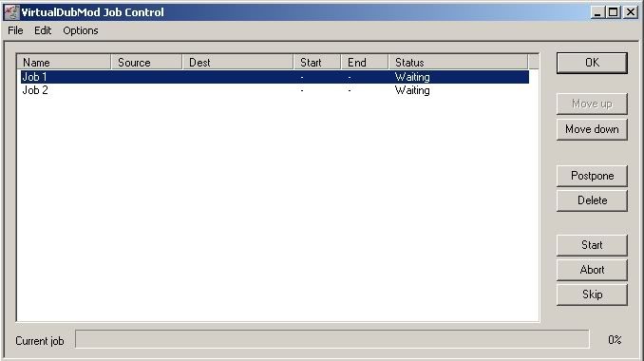Open the File menu
The width and height of the screenshot is (644, 361).
click(x=15, y=30)
